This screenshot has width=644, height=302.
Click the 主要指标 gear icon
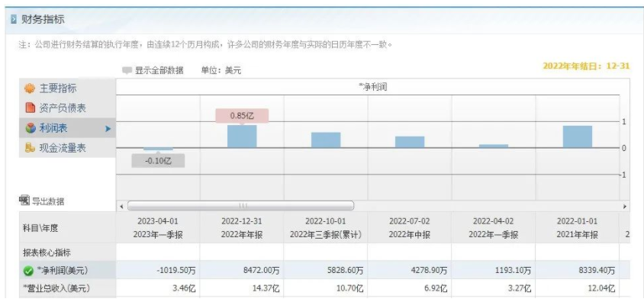[30, 88]
